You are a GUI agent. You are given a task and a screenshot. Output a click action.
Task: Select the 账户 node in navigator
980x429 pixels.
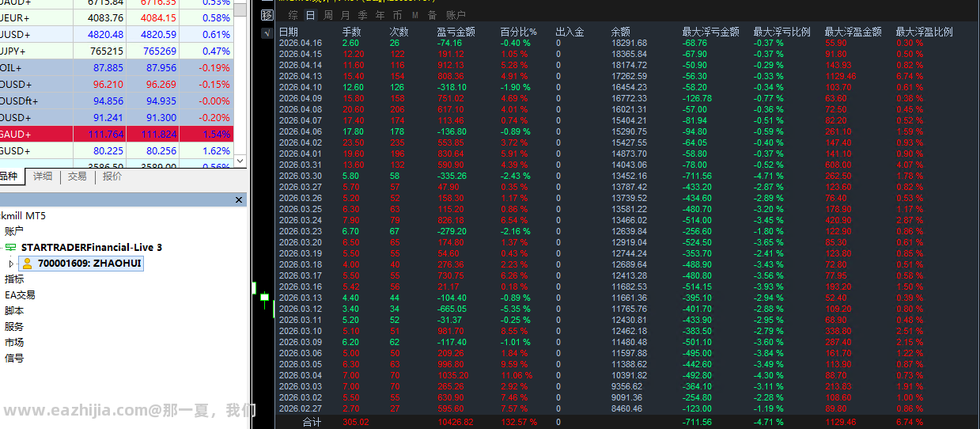(14, 231)
